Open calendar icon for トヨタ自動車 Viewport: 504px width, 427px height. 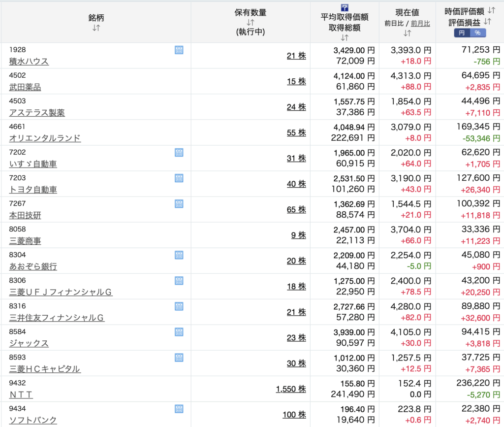tap(179, 178)
